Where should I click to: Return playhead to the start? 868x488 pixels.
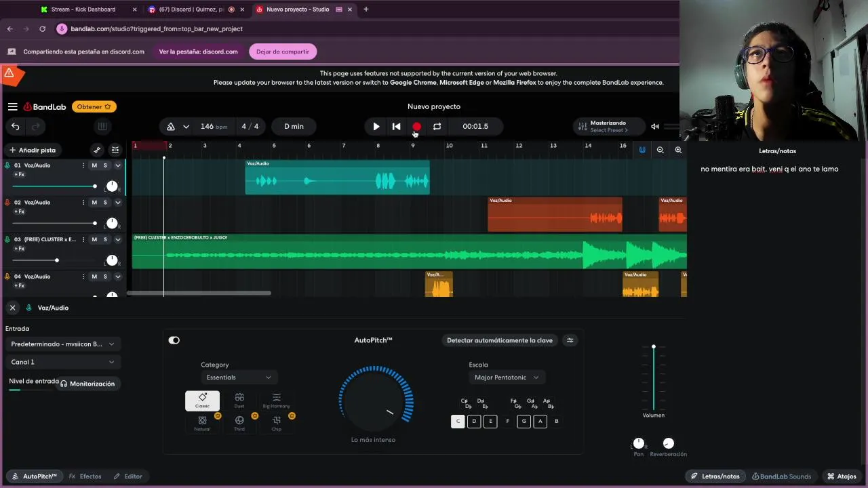[x=397, y=126]
